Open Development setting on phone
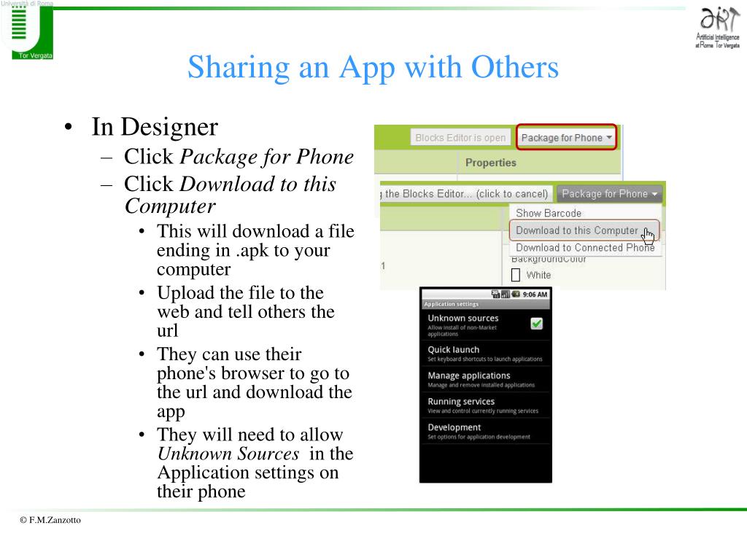This screenshot has width=747, height=560. coord(485,431)
